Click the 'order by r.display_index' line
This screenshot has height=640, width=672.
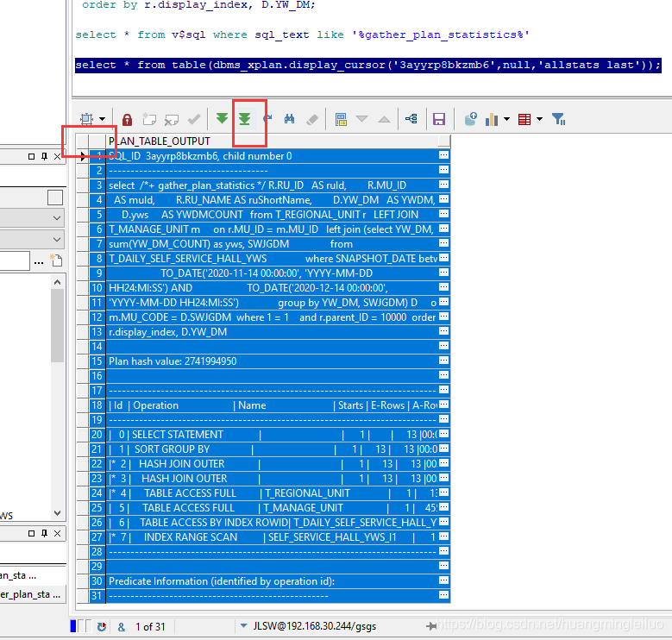pyautogui.click(x=198, y=5)
